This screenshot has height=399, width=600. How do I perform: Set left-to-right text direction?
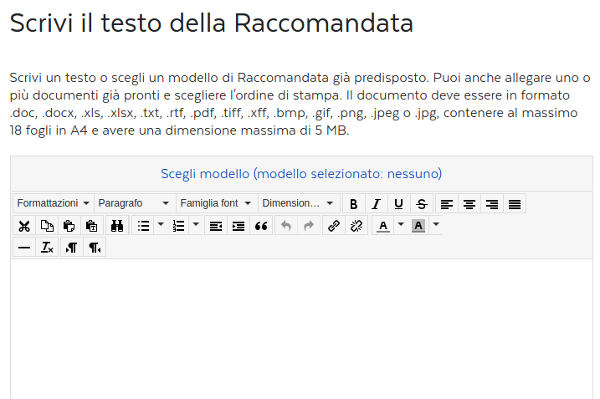click(x=72, y=248)
